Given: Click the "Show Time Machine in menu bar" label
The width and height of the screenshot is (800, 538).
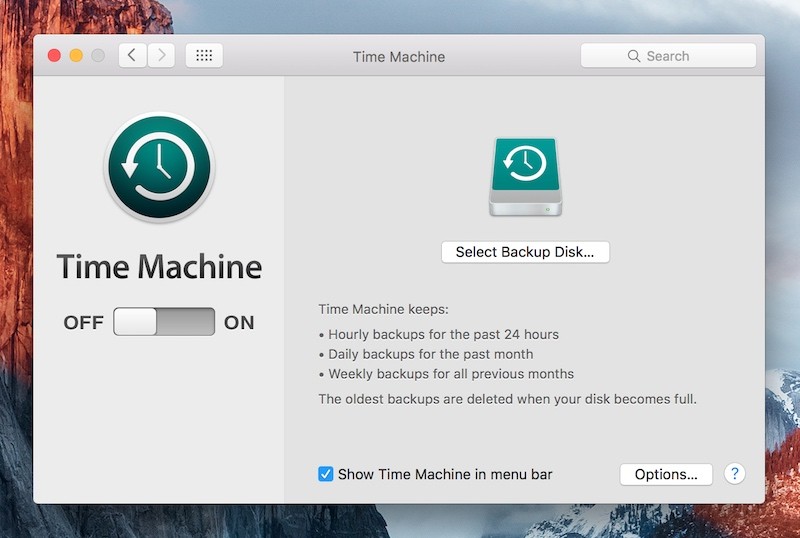Looking at the screenshot, I should point(445,474).
